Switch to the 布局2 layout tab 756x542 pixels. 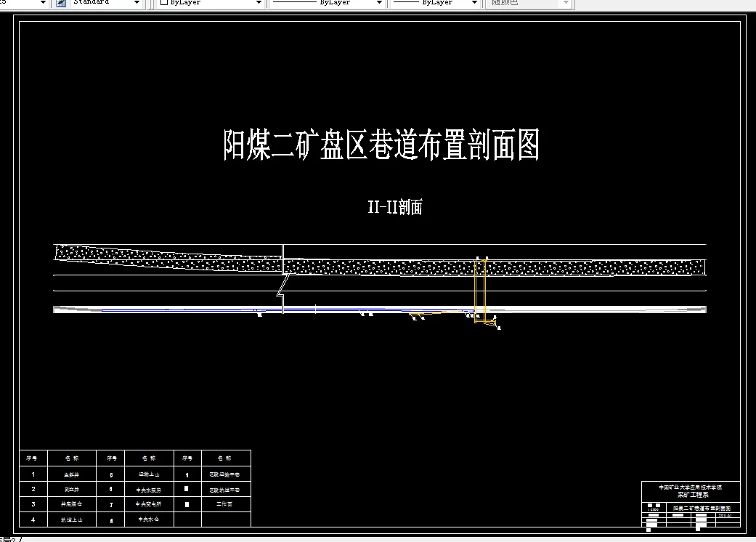tap(10, 539)
